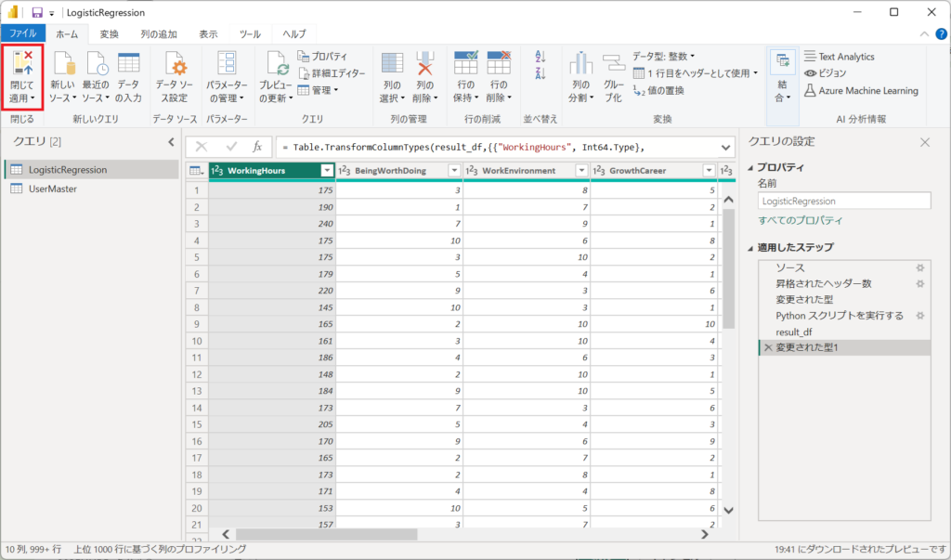
Task: Select the UserMaster query
Action: click(92, 189)
